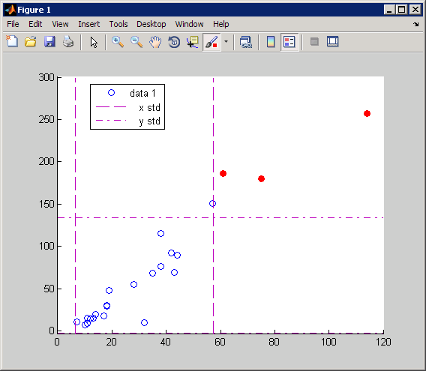Click the Link Plot button
The height and width of the screenshot is (371, 426).
[246, 42]
